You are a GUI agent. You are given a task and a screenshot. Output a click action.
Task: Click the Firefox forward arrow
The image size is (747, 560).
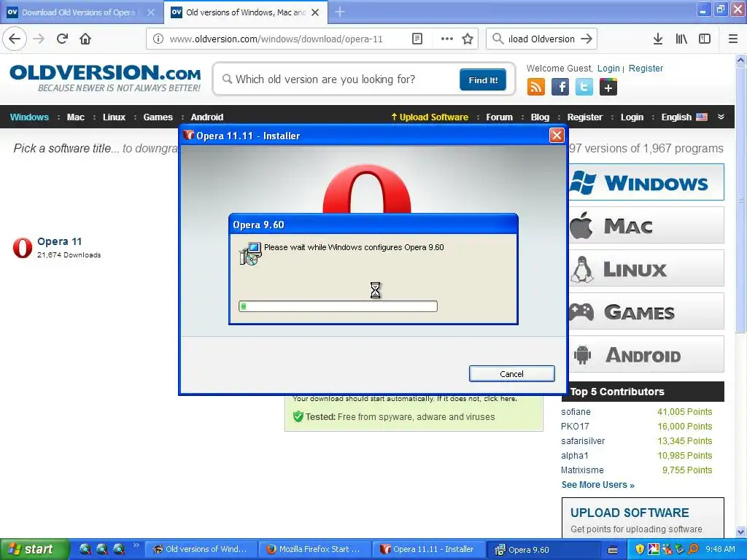coord(39,39)
